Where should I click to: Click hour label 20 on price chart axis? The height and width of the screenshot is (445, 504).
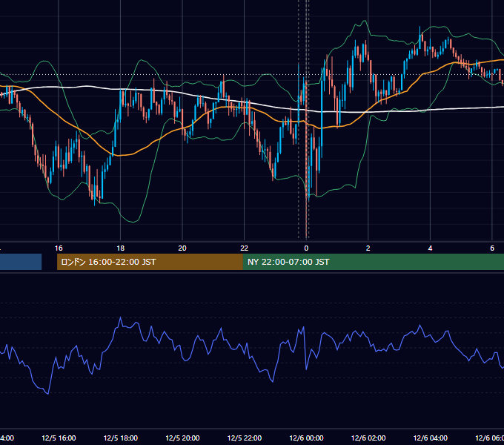pyautogui.click(x=182, y=248)
